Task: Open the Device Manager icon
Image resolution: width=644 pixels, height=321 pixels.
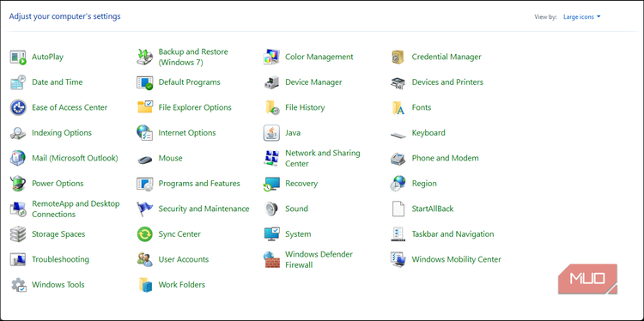Action: 271,82
